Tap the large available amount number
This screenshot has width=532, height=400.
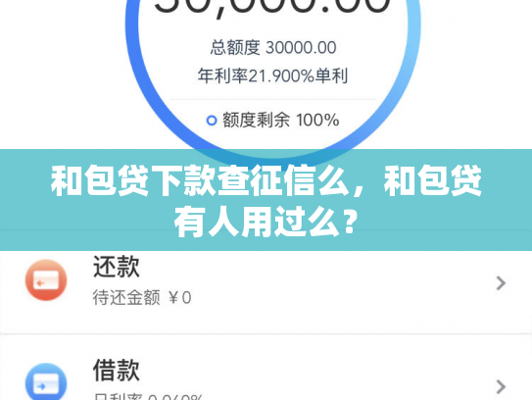(x=271, y=8)
